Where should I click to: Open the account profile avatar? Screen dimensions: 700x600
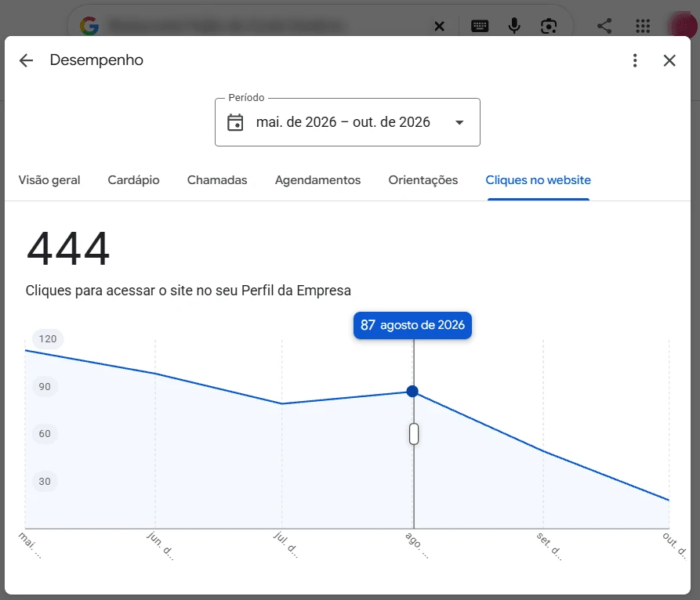(x=682, y=26)
